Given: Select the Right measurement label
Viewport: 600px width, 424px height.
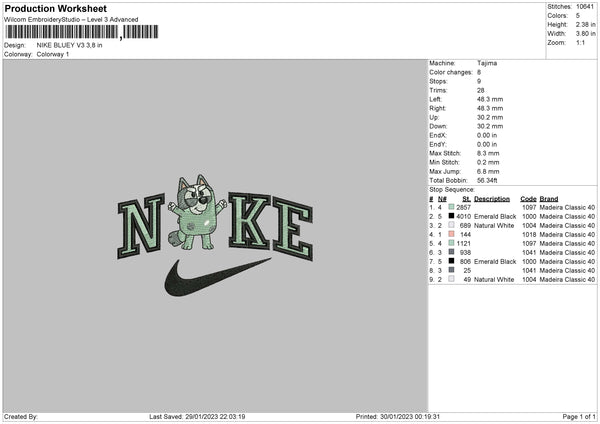Looking at the screenshot, I should [x=437, y=108].
